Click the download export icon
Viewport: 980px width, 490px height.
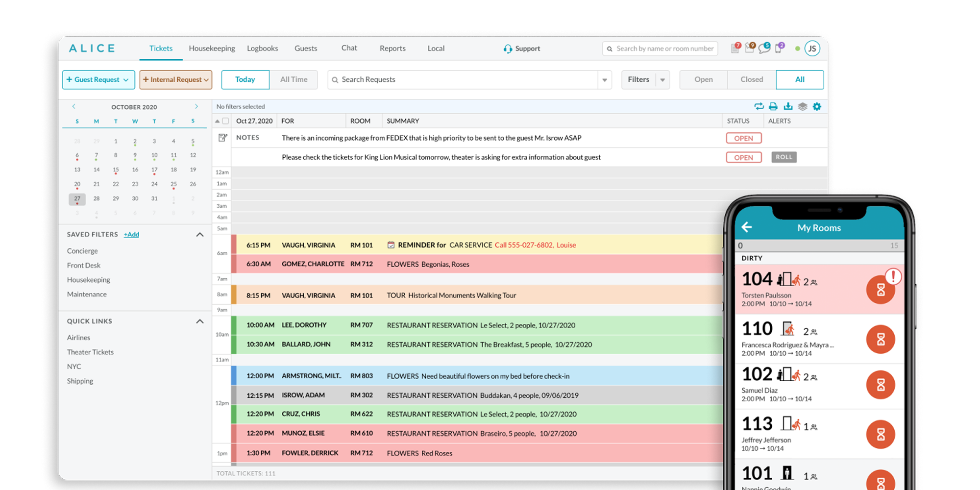[x=788, y=107]
